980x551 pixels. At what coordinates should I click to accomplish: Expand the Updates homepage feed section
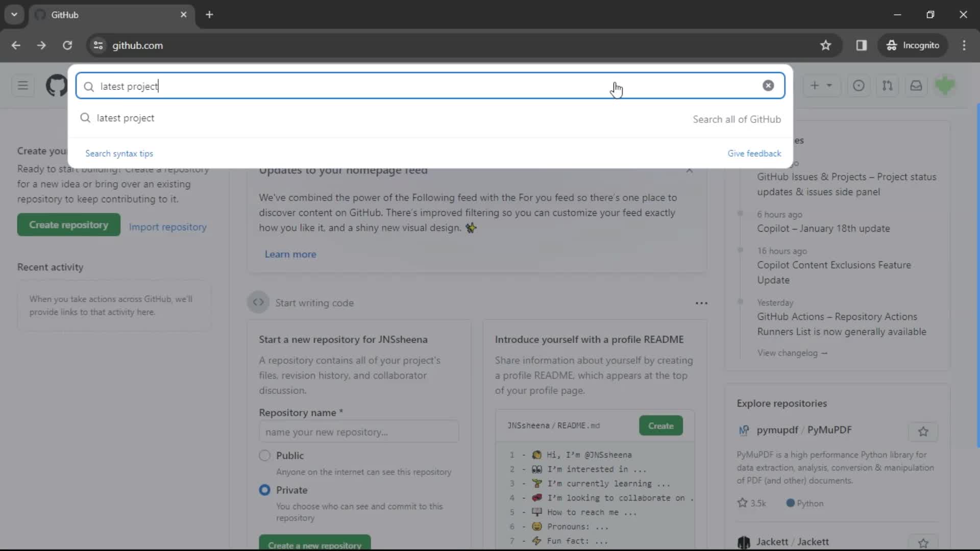pyautogui.click(x=689, y=170)
